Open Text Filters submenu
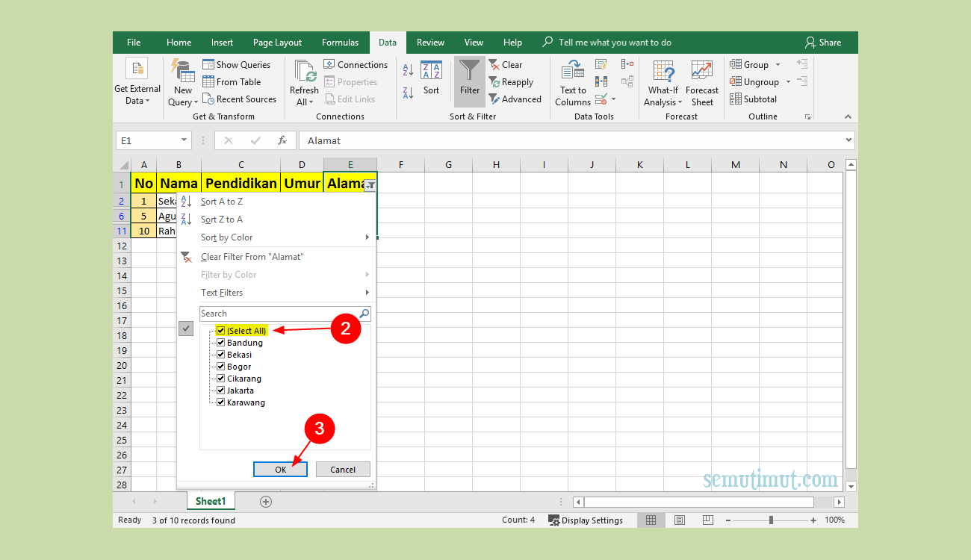Image resolution: width=971 pixels, height=560 pixels. pos(276,293)
